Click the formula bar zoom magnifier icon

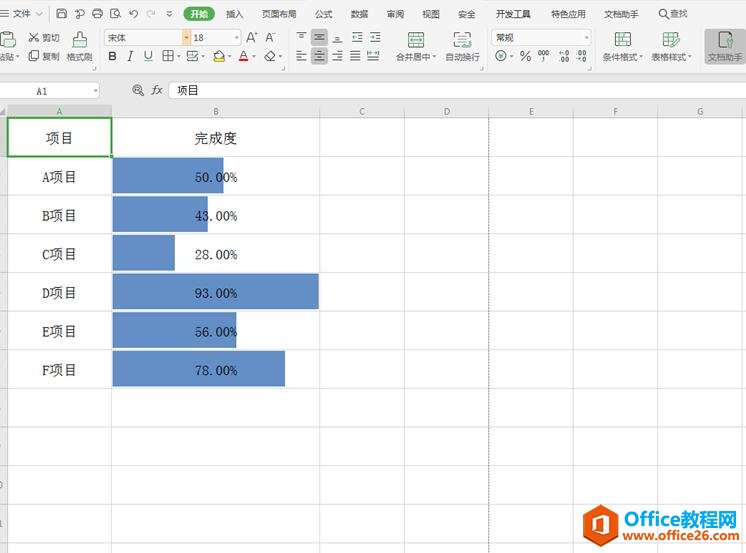pyautogui.click(x=138, y=90)
